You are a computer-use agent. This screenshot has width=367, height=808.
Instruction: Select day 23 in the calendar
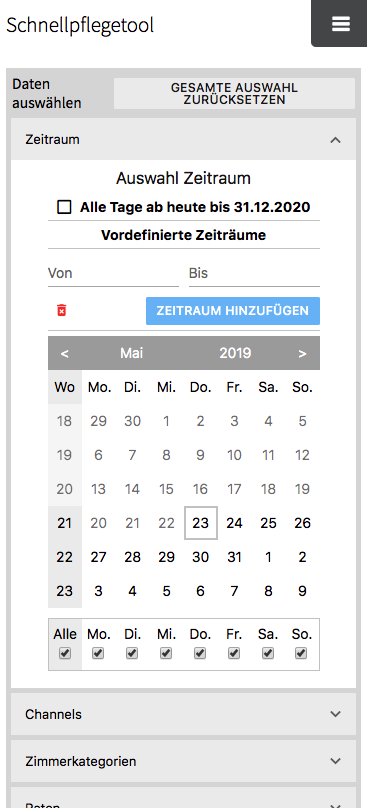coord(201,523)
